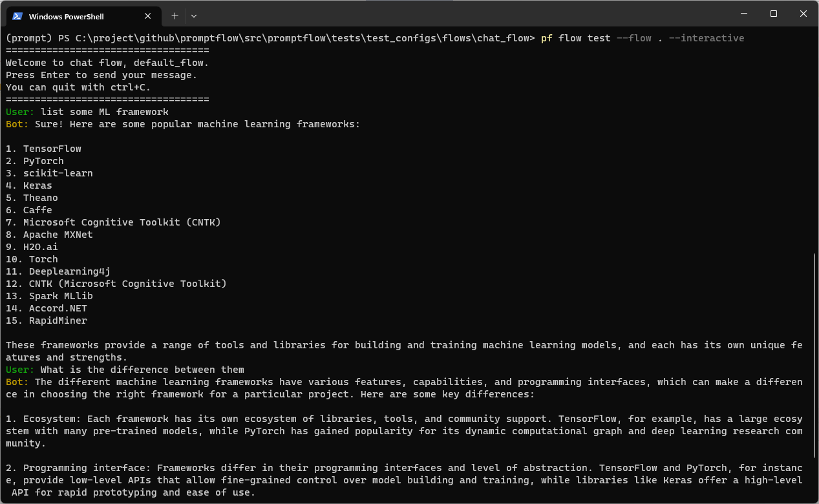819x504 pixels.
Task: Click the 'pf' command in the prompt line
Action: pos(546,38)
